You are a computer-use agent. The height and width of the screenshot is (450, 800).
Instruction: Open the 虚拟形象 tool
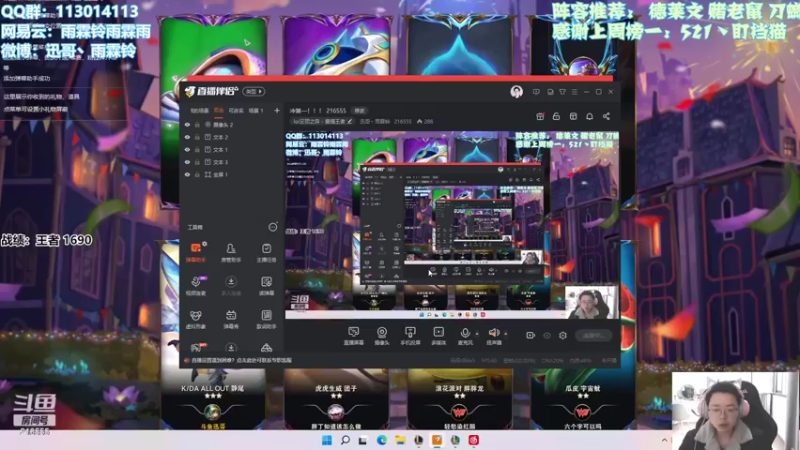coord(195,319)
